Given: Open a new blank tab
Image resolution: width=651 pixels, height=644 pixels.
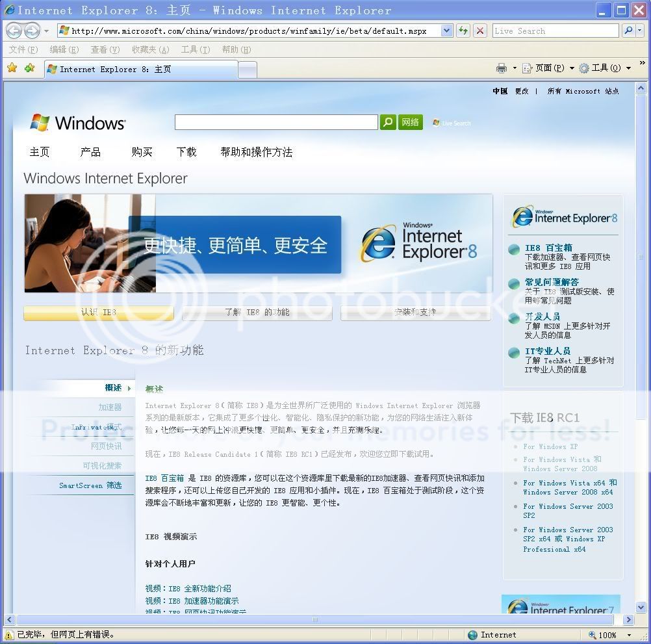Looking at the screenshot, I should pyautogui.click(x=248, y=70).
